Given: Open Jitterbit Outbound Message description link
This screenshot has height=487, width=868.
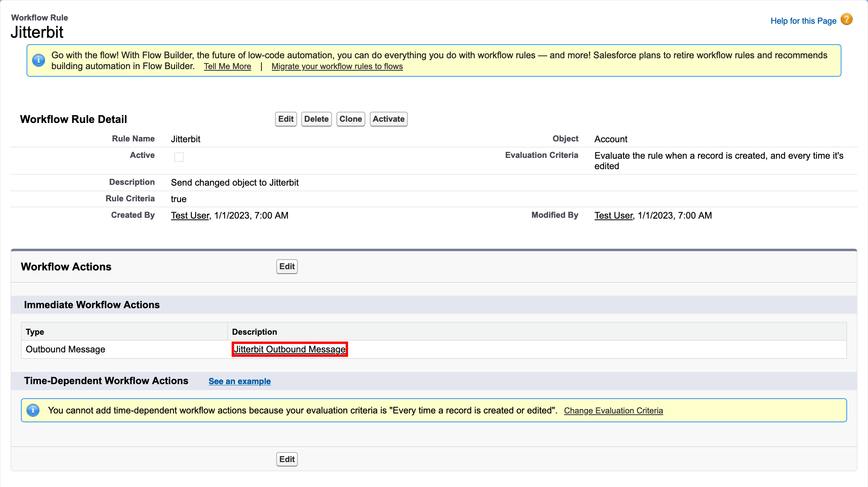Looking at the screenshot, I should point(290,349).
